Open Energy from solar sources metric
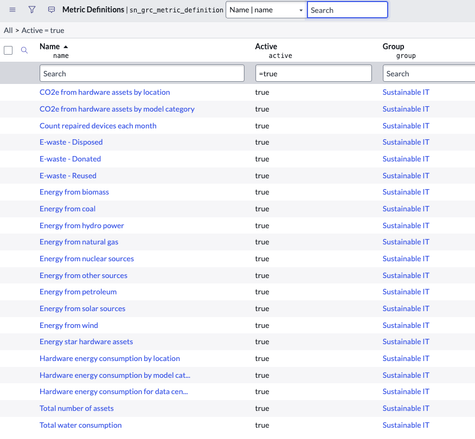The height and width of the screenshot is (439, 475). tap(82, 309)
